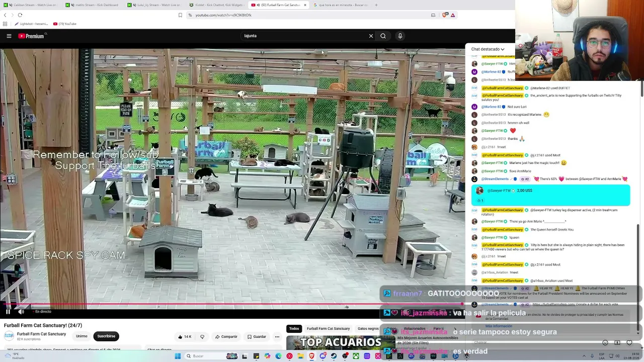Open the YouTube bookmark in bookmarks bar
Viewport: 644px width, 362px height.
click(64, 24)
